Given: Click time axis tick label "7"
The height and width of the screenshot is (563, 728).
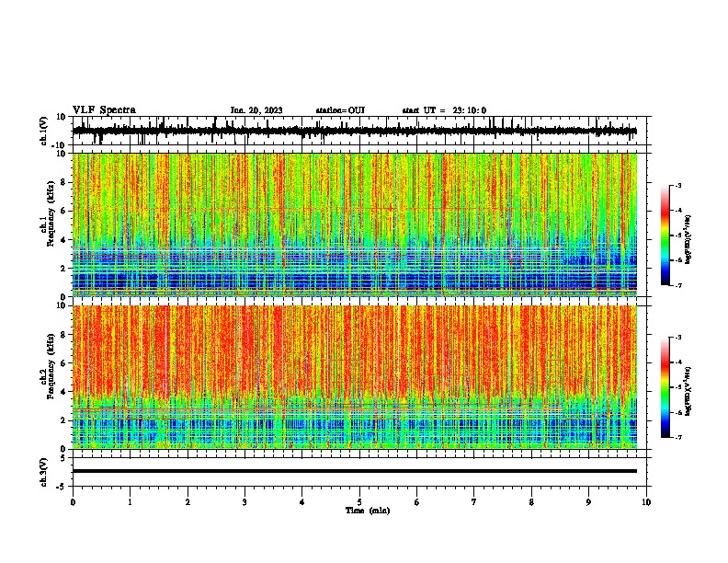Looking at the screenshot, I should tap(474, 502).
